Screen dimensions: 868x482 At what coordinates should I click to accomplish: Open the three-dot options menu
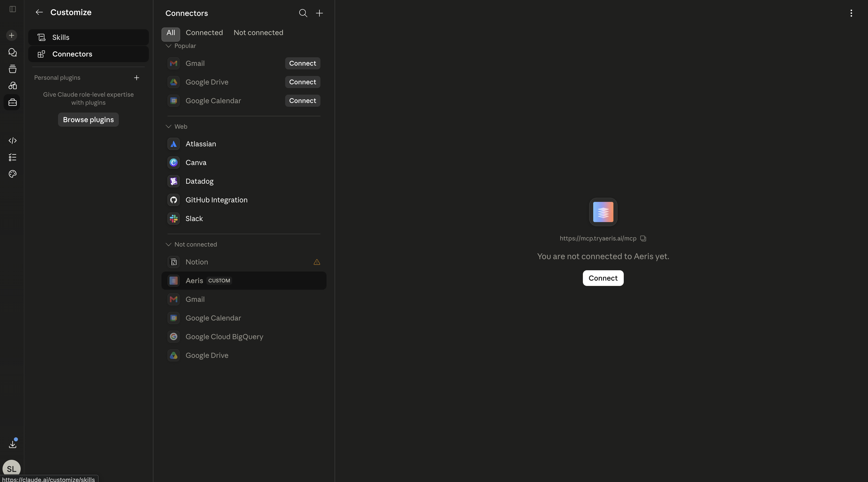[x=851, y=13]
